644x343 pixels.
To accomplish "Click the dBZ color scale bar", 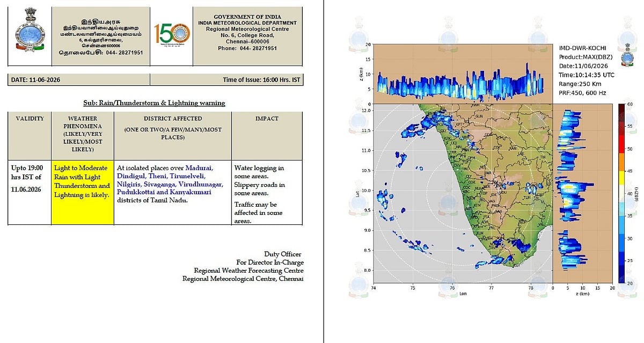I will (x=621, y=193).
